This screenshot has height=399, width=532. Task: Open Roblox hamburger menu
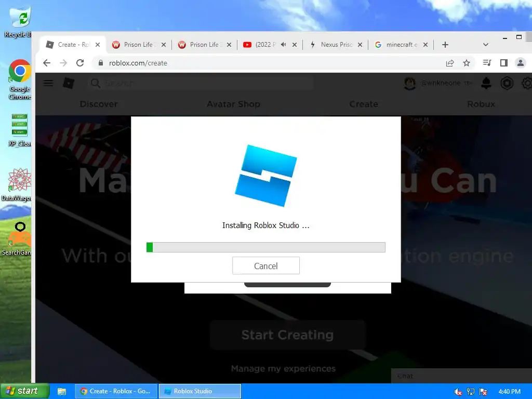(x=48, y=83)
